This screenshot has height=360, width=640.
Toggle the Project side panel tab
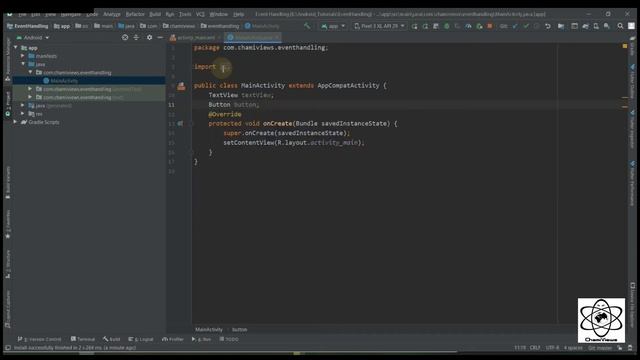[x=8, y=104]
